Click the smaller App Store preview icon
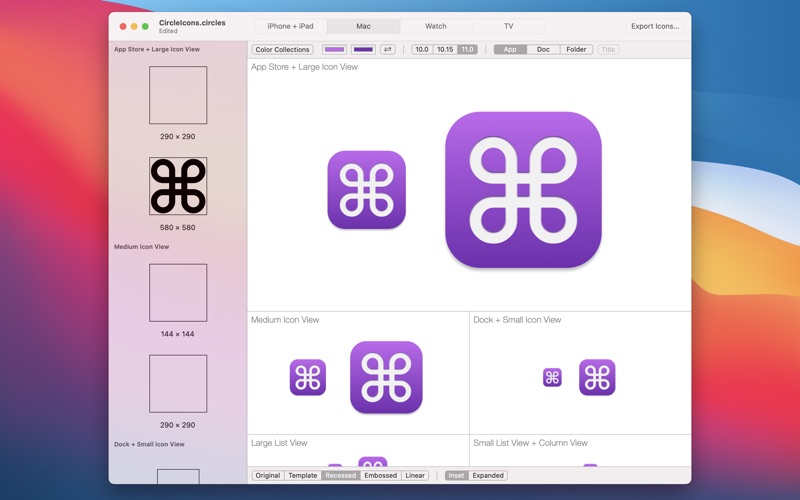This screenshot has height=500, width=800. pos(366,190)
